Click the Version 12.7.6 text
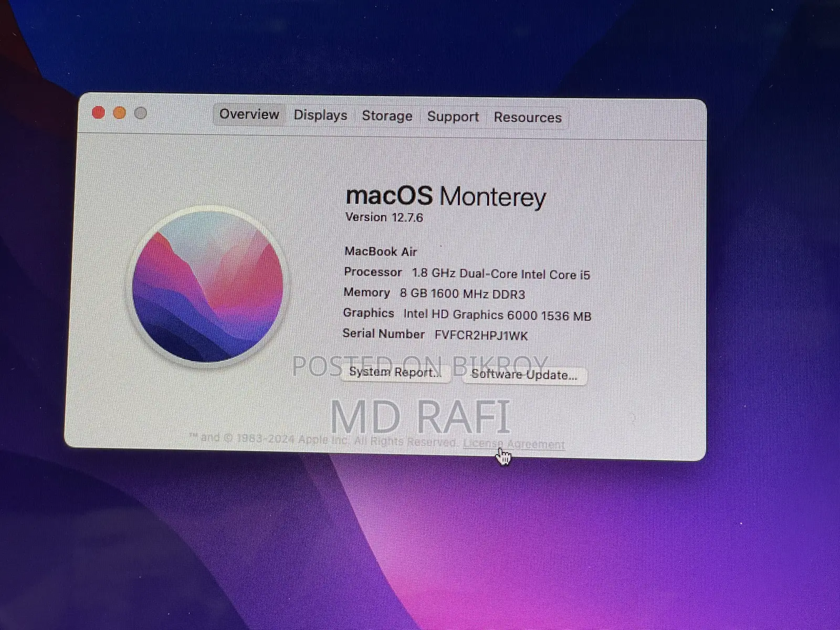Screen dimensions: 840x630 (384, 217)
